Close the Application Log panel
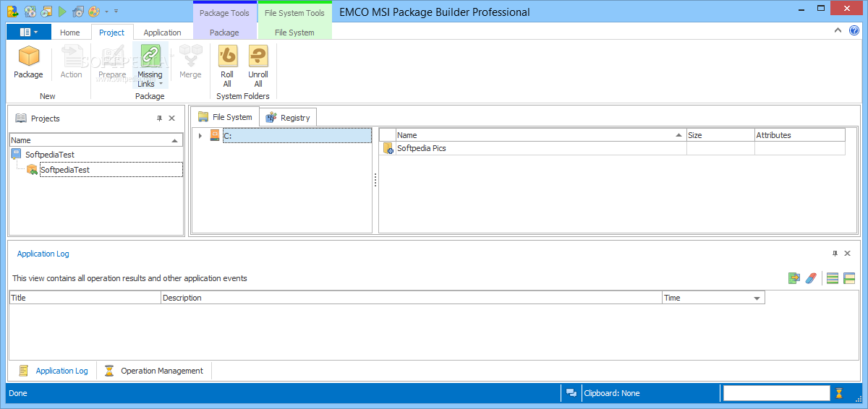 [x=848, y=254]
